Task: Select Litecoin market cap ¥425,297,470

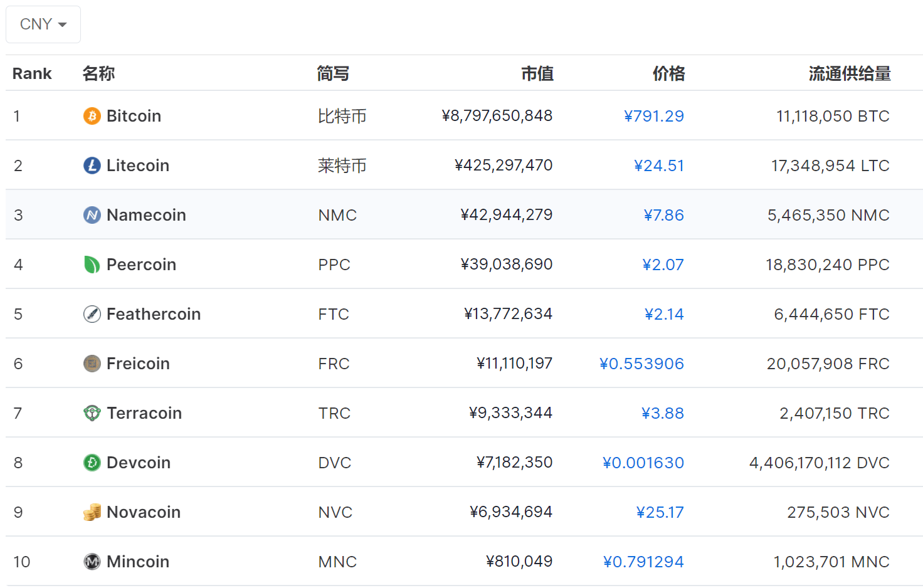Action: 504,165
